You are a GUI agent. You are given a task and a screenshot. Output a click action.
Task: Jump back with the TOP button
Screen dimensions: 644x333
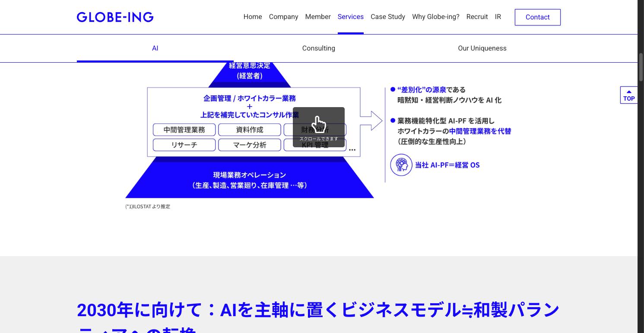pyautogui.click(x=629, y=95)
